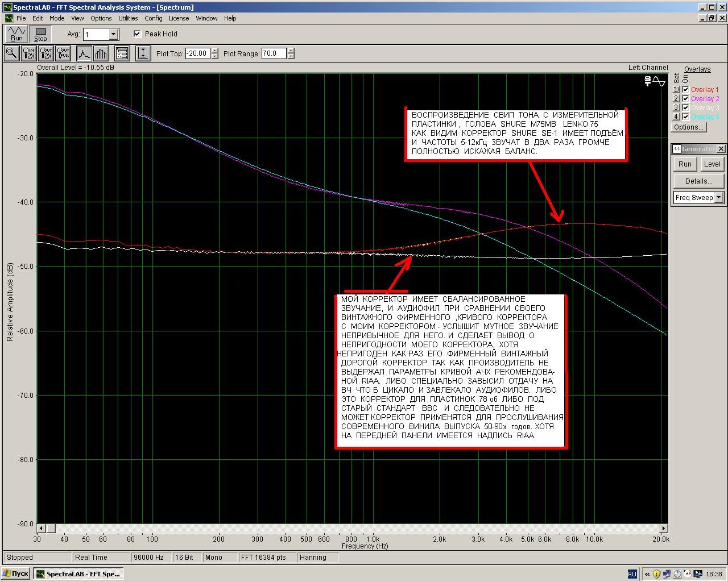728x582 pixels.
Task: Click the SpectraLAB title bar application icon
Action: pos(7,7)
